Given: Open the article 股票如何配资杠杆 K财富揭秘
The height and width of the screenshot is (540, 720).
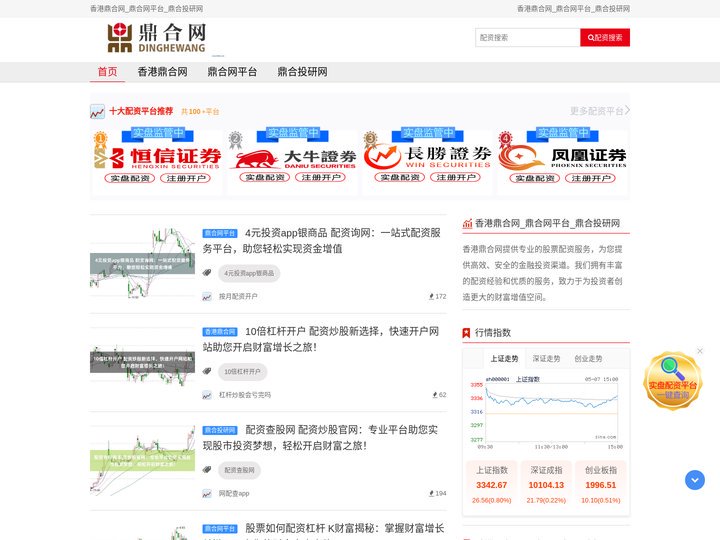Looking at the screenshot, I should tap(344, 528).
